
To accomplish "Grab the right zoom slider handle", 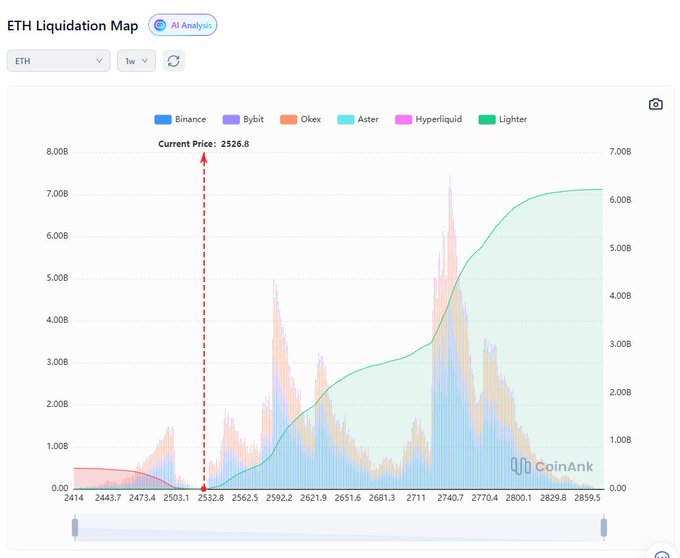I will [x=604, y=527].
